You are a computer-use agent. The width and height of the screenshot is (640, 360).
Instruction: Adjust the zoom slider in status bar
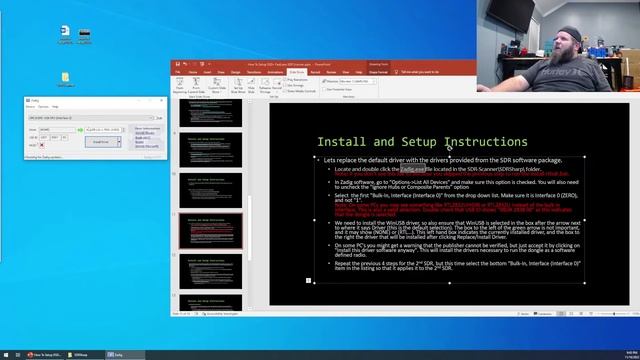click(614, 314)
